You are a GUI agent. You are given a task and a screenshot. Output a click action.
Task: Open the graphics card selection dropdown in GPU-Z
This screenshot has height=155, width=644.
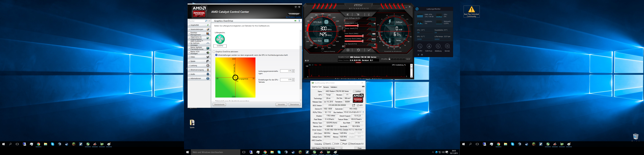click(326, 148)
